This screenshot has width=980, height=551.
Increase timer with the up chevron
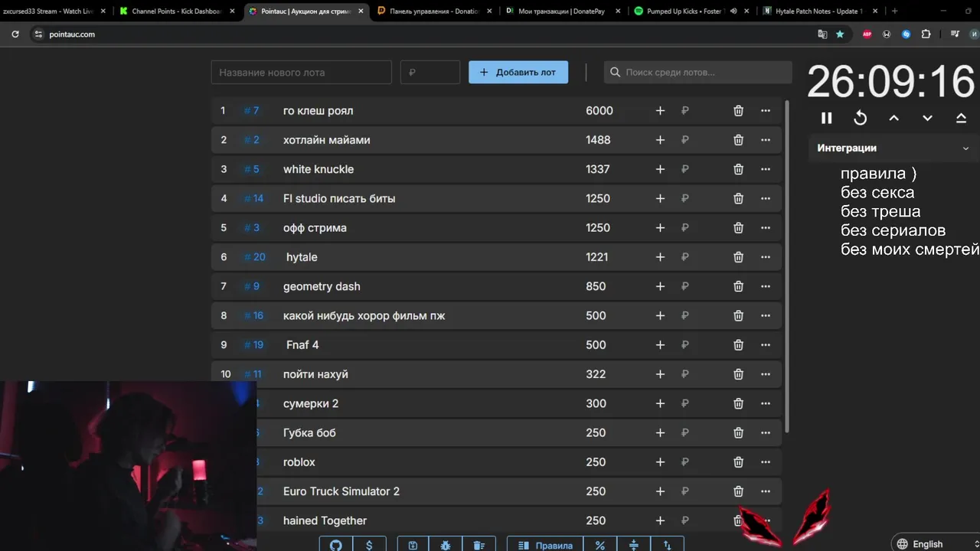(x=893, y=118)
